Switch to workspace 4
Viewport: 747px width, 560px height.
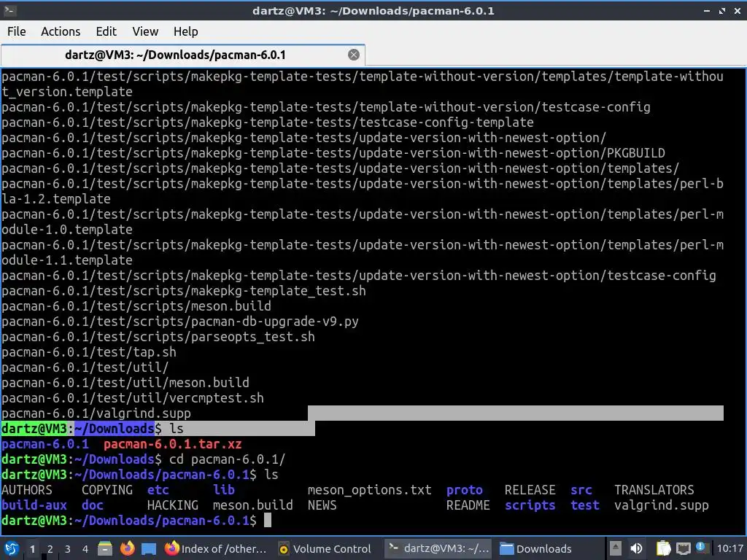85,549
